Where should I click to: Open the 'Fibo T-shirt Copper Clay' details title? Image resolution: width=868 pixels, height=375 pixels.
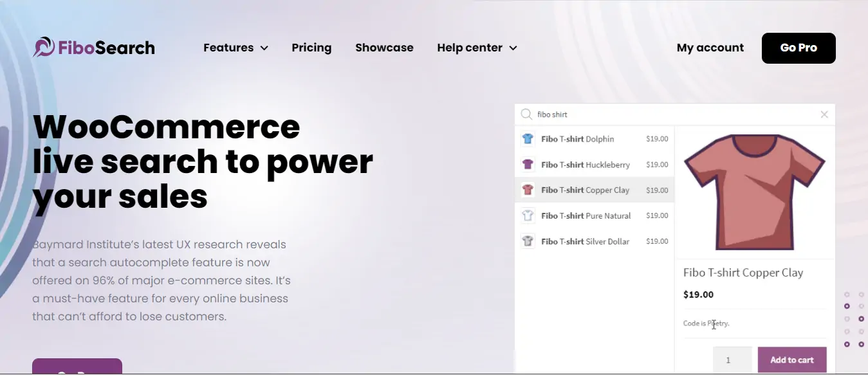click(743, 273)
